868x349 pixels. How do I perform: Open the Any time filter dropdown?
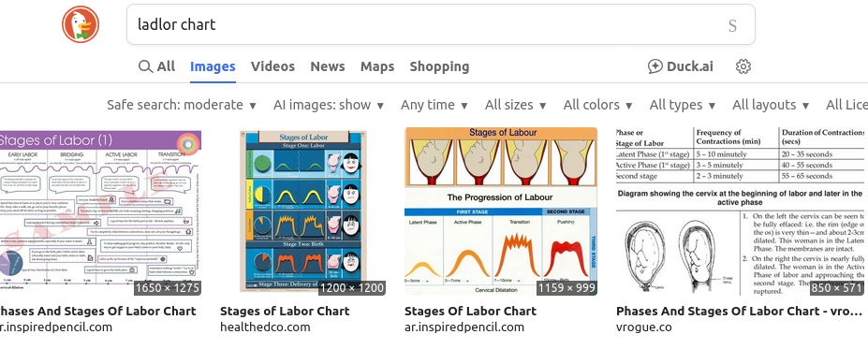coord(434,105)
